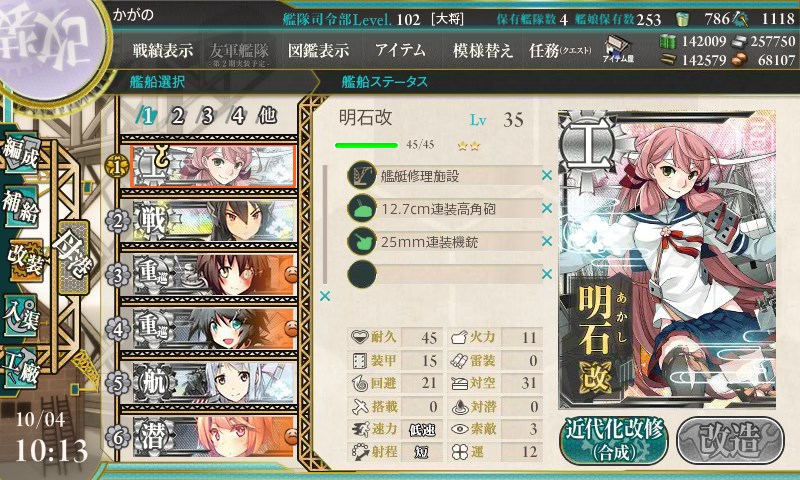
Task: Remove all equipment with the lower X
Action: [x=324, y=296]
